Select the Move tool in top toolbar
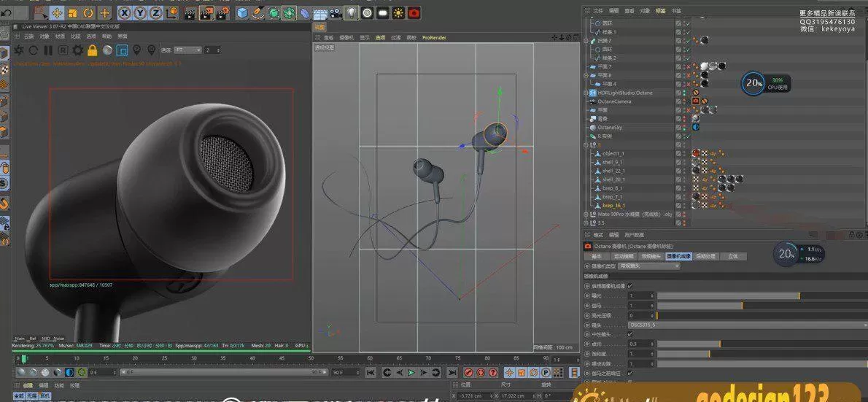868x402 pixels. tap(57, 13)
